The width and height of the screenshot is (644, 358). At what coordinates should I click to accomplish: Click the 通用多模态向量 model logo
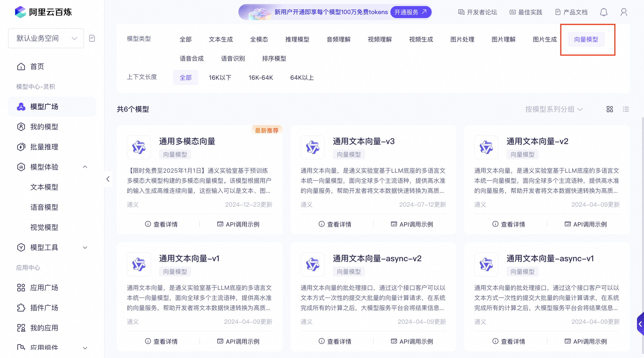[x=139, y=147]
